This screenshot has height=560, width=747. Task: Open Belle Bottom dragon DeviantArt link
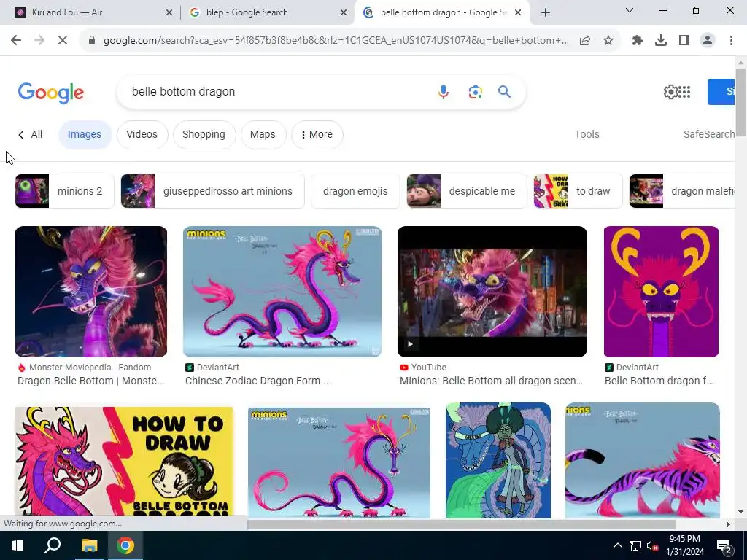659,381
